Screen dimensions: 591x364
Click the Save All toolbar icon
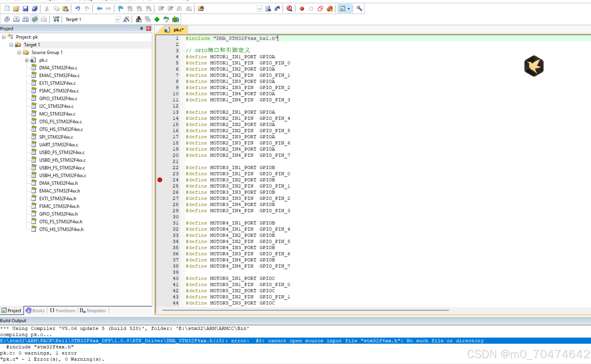(x=35, y=9)
